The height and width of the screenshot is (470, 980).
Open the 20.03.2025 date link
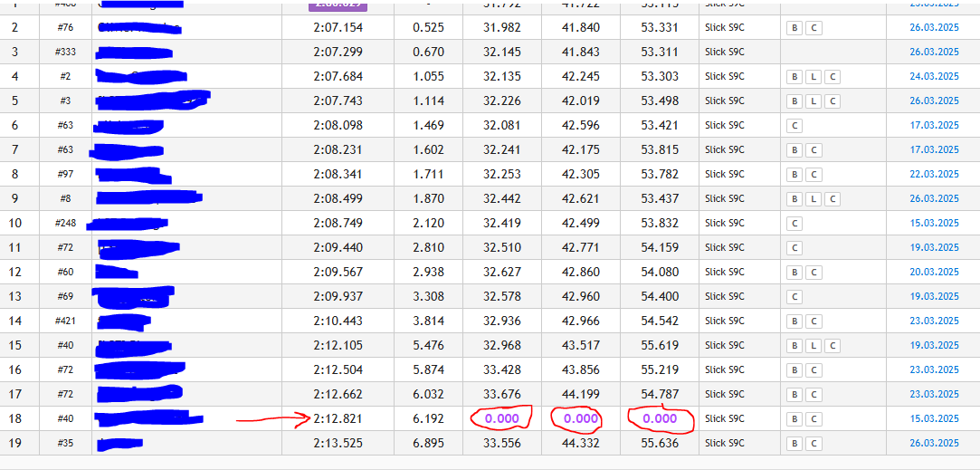coord(935,273)
